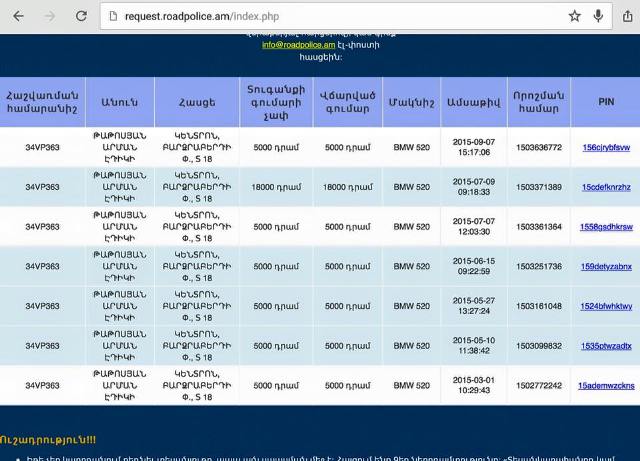Tap the share icon in the toolbar

(627, 16)
